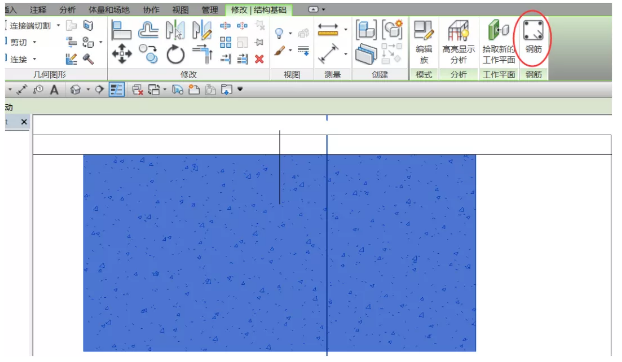Click the Demolish hammer tool
The image size is (622, 362).
(x=88, y=59)
